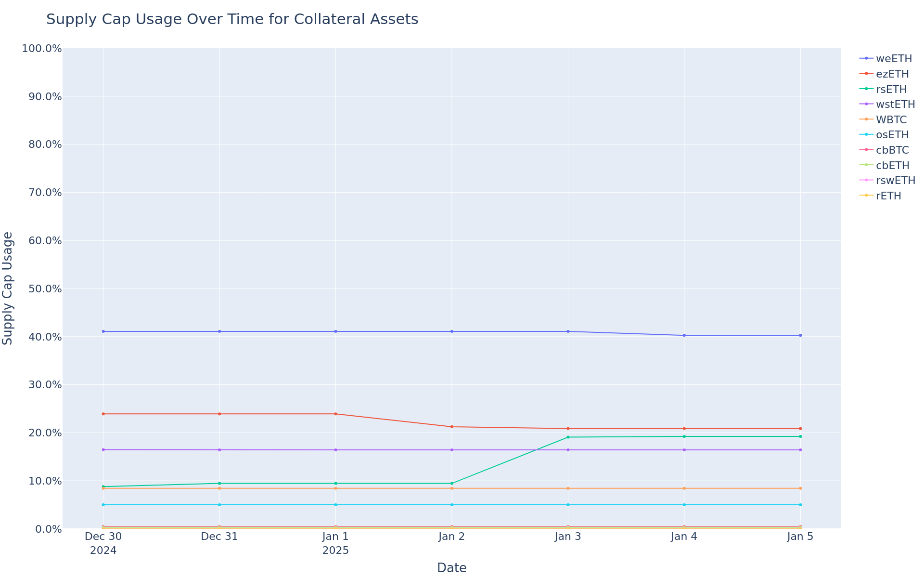Click the osETH legend entry
This screenshot has height=578, width=924.
point(892,135)
